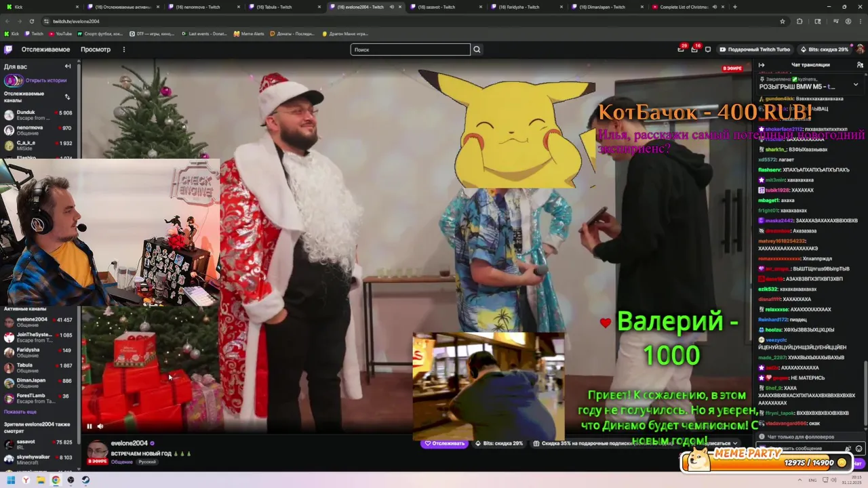Open the 'Last events - Donat...' bookmark
Viewport: 868px width, 488px height.
click(204, 33)
